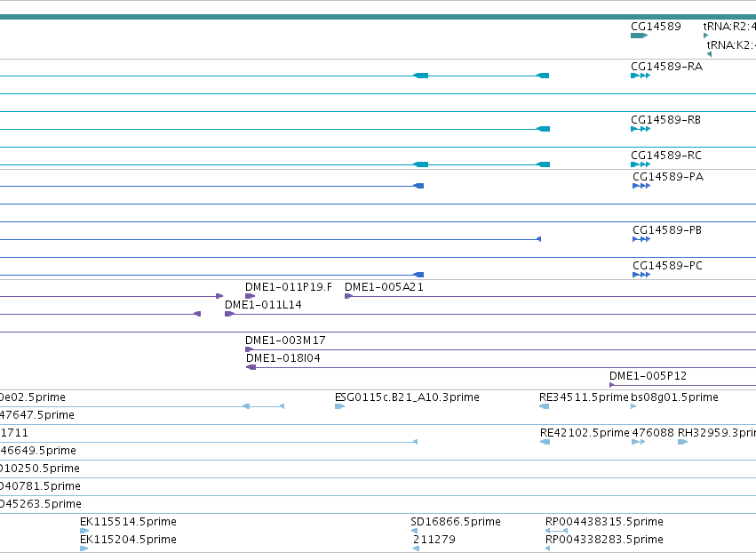756x553 pixels.
Task: Click the RP004338283.5prime EST arrow
Action: (x=548, y=549)
